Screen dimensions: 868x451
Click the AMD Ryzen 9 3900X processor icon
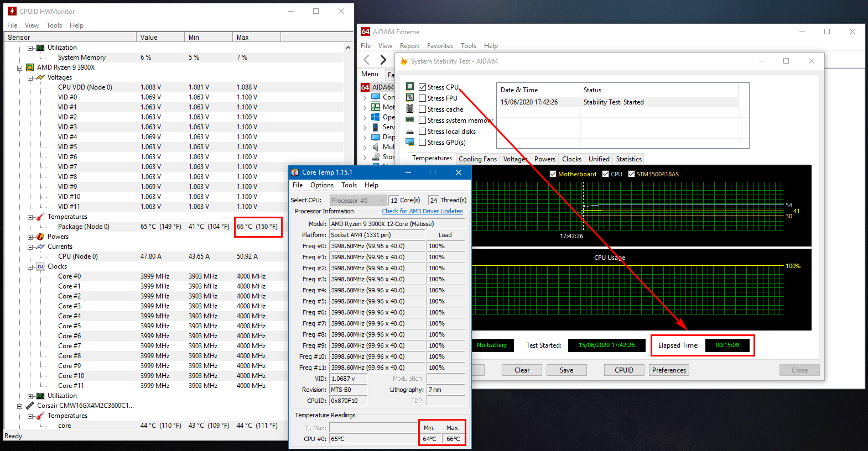[30, 67]
